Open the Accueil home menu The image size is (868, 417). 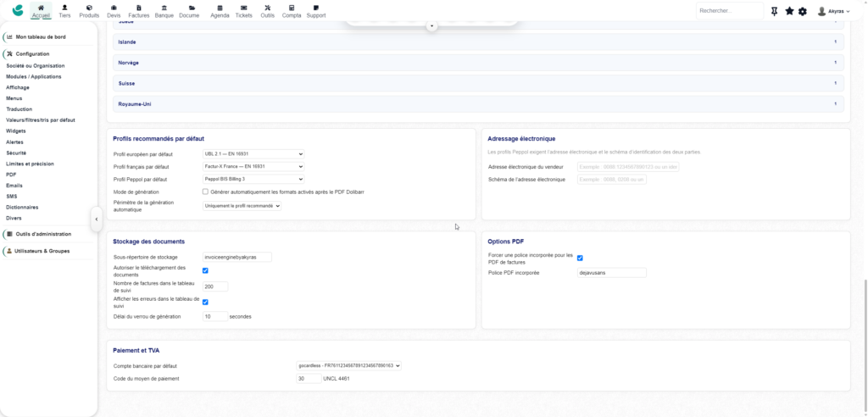point(41,11)
